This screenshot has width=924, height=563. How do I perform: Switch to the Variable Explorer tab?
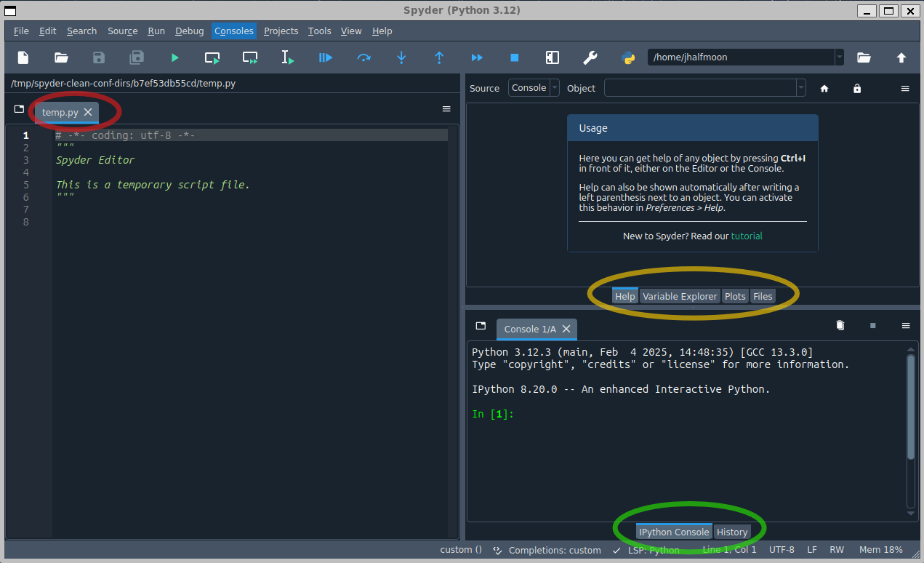680,296
